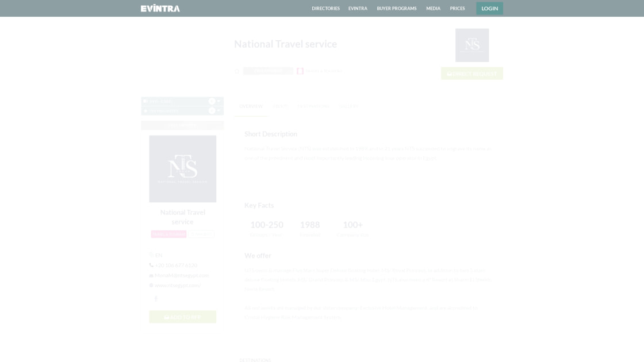Click the Short Description heading
The image size is (644, 362).
(271, 134)
